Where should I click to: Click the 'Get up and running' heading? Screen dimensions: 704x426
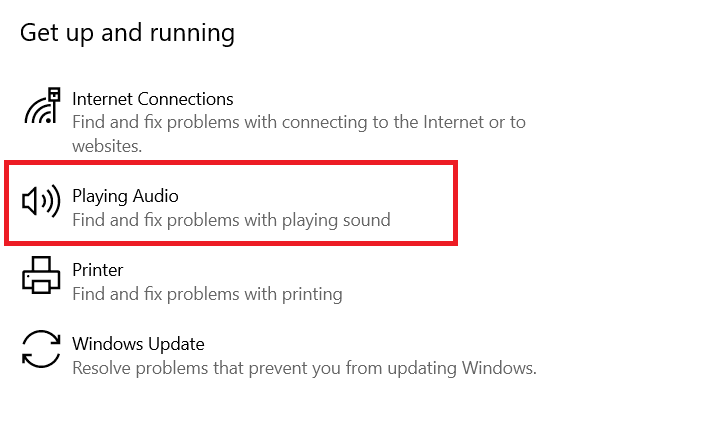coord(128,33)
